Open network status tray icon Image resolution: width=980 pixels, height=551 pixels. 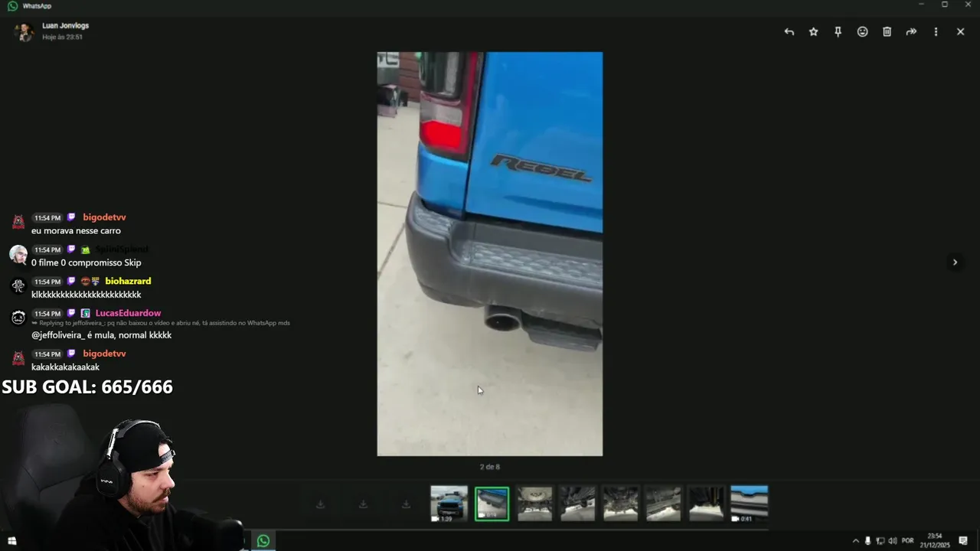tap(880, 541)
